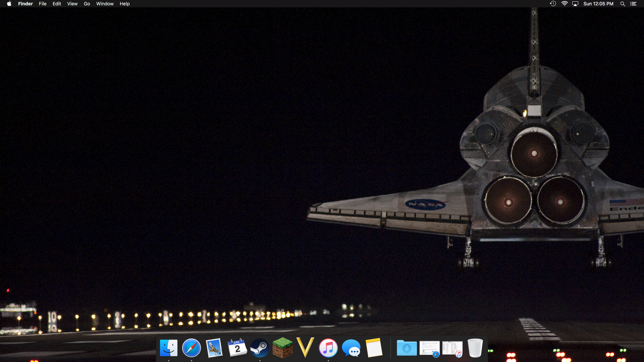Show Notification Center list icon
The width and height of the screenshot is (644, 362).
tap(633, 4)
